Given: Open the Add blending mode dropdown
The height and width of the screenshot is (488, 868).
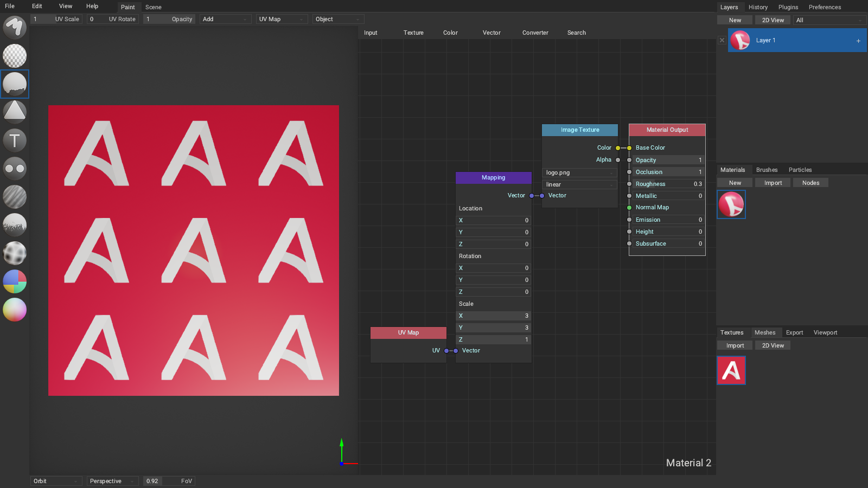Looking at the screenshot, I should click(x=225, y=19).
